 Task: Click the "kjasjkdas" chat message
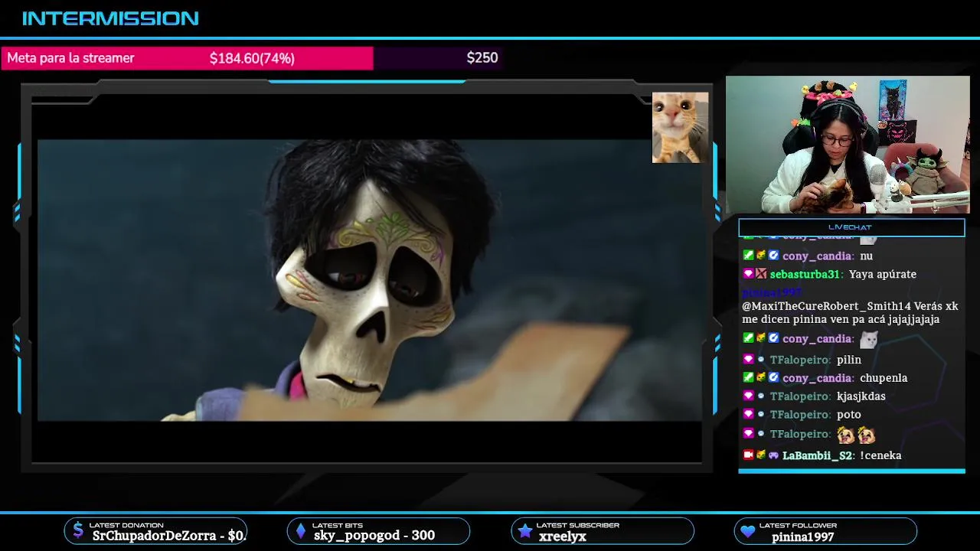pos(861,396)
